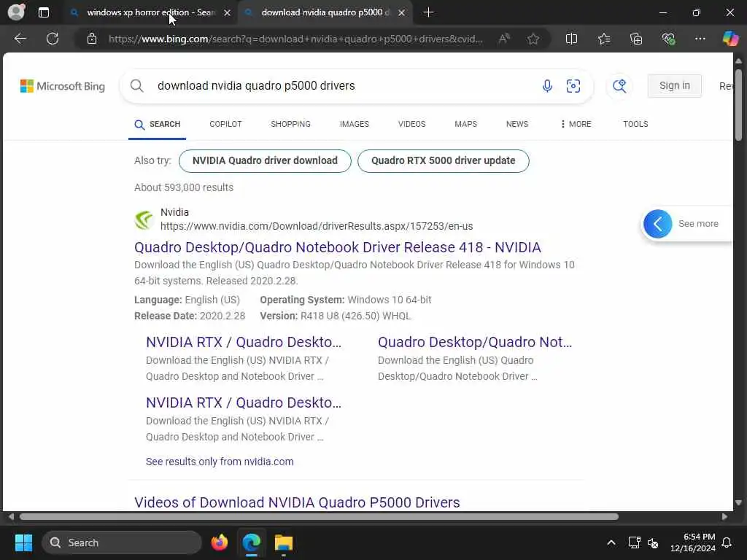The width and height of the screenshot is (747, 560).
Task: Open the Quadro Desktop/Quadro Not… sublink
Action: pyautogui.click(x=474, y=343)
